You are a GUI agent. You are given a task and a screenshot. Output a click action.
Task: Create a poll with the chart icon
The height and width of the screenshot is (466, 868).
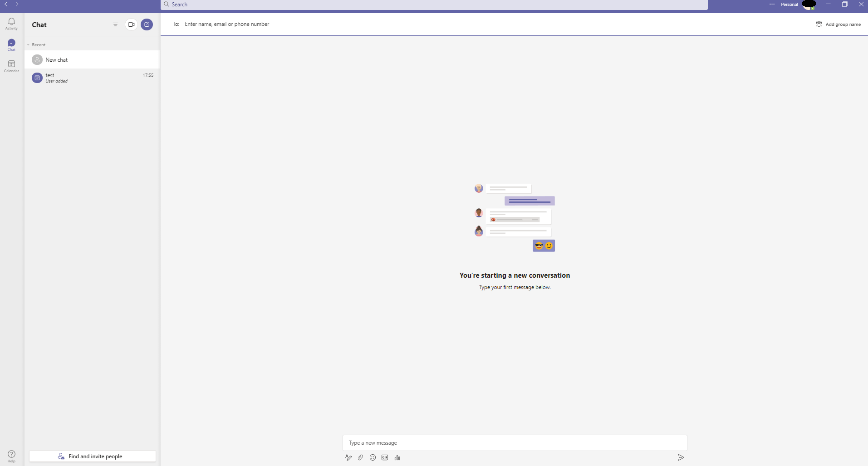(x=397, y=457)
